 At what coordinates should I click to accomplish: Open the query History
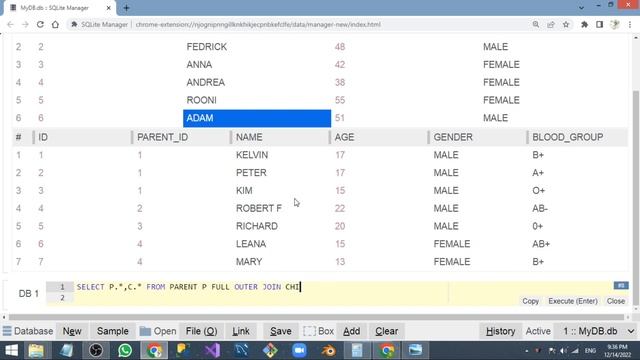click(x=500, y=331)
